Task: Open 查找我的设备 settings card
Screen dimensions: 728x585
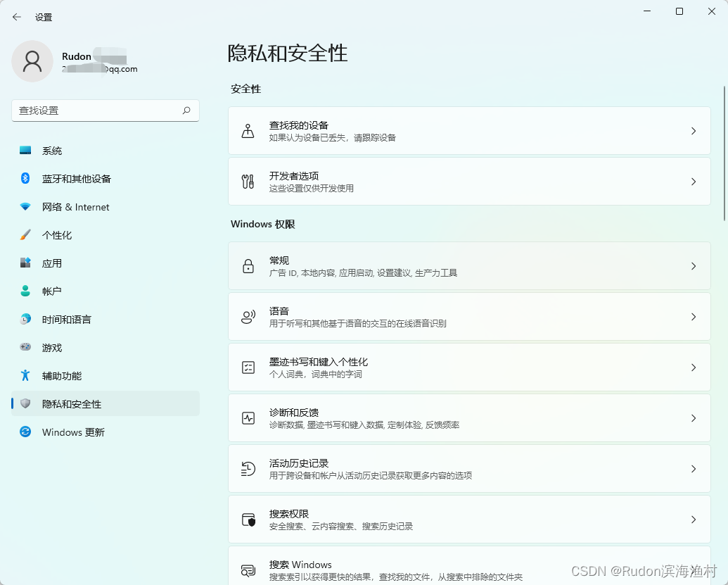Action: point(469,130)
